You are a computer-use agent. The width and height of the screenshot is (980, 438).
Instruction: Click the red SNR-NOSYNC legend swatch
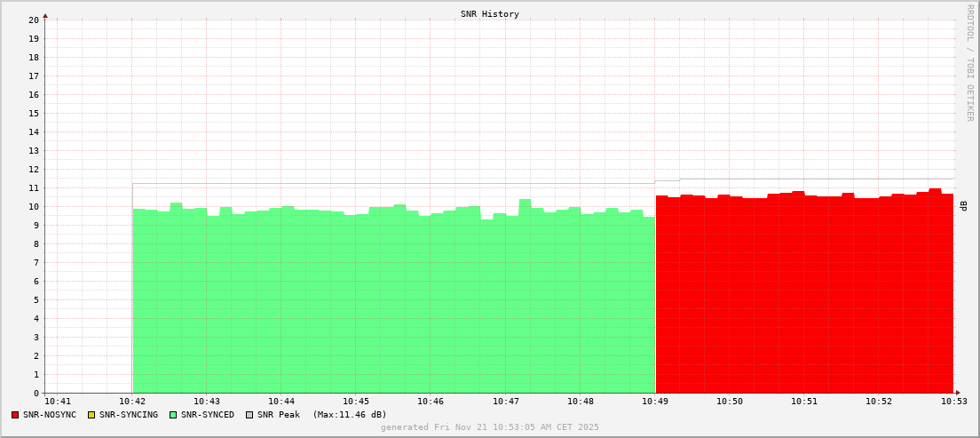pos(15,415)
